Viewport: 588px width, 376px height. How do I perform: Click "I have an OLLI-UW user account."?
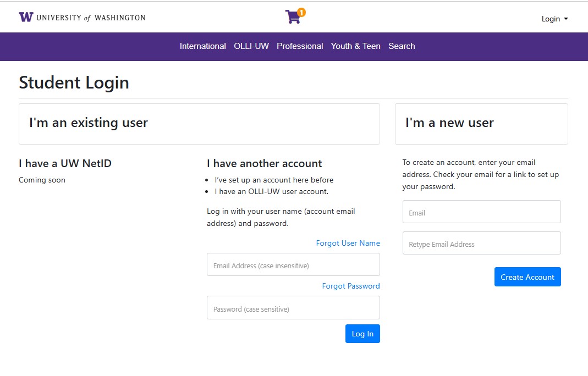272,191
